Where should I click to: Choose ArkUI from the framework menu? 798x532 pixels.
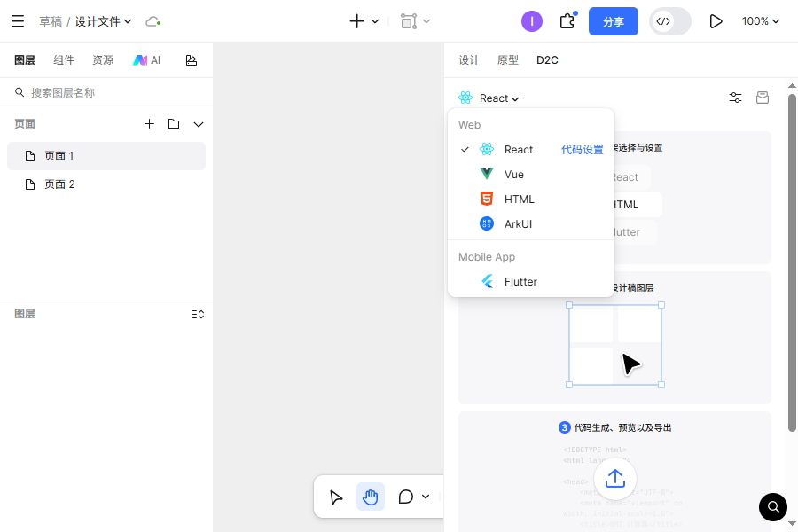531,224
